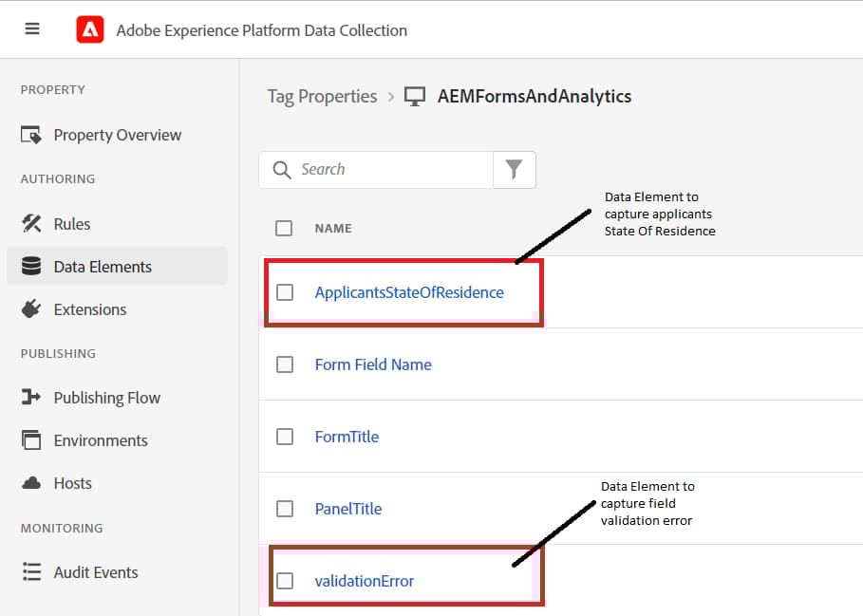Click inside the Search input field

point(380,170)
